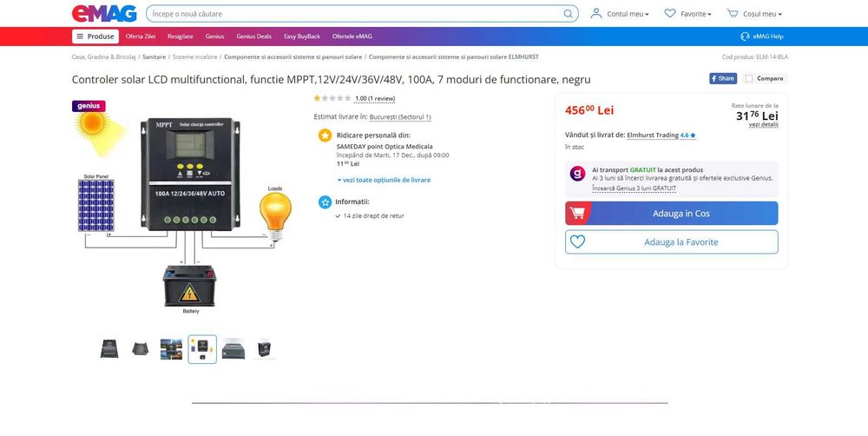Open the eMAG Help headset icon
Image resolution: width=868 pixels, height=436 pixels.
(745, 36)
